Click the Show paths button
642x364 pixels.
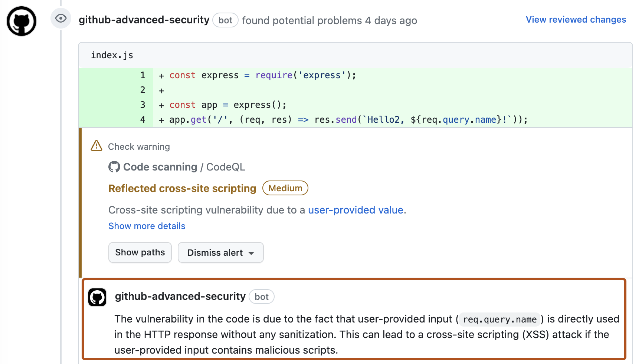point(140,252)
